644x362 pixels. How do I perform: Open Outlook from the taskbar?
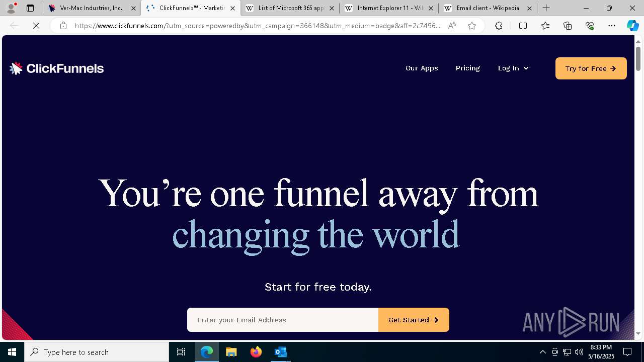tap(281, 352)
